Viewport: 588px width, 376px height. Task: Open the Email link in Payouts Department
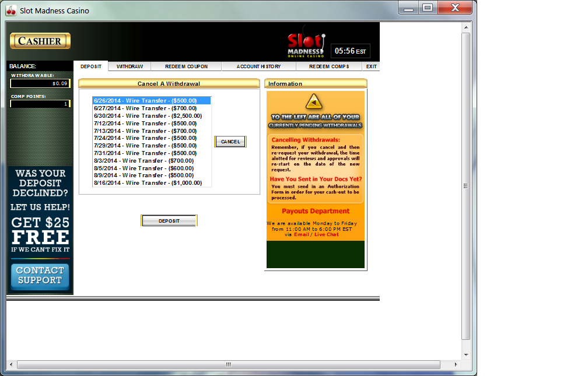(x=301, y=234)
